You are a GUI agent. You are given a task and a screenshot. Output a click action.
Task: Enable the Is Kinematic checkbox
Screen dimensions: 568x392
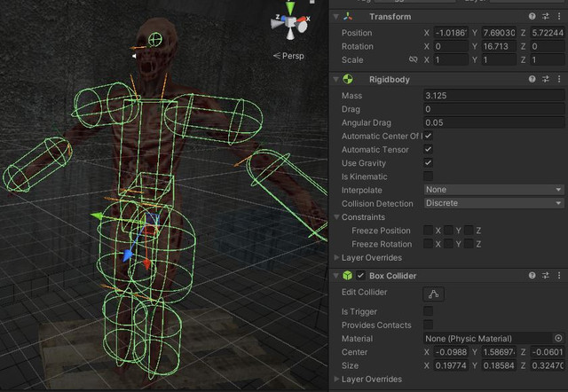tap(429, 176)
